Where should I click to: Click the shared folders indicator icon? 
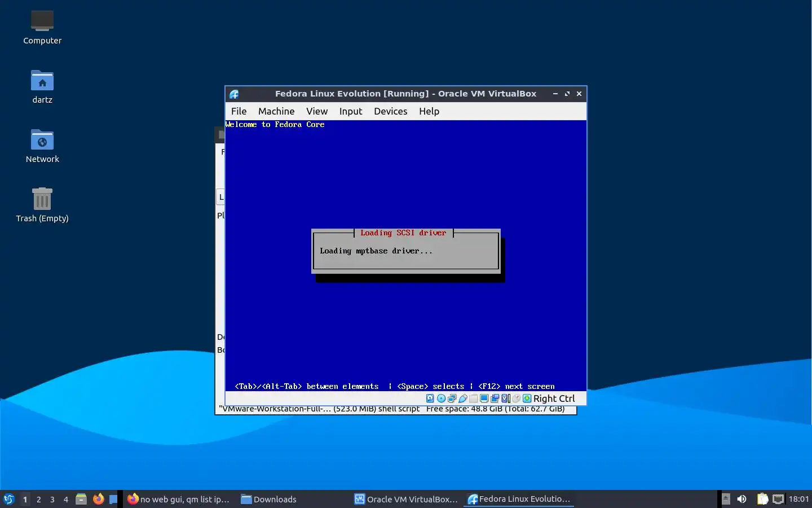click(474, 398)
